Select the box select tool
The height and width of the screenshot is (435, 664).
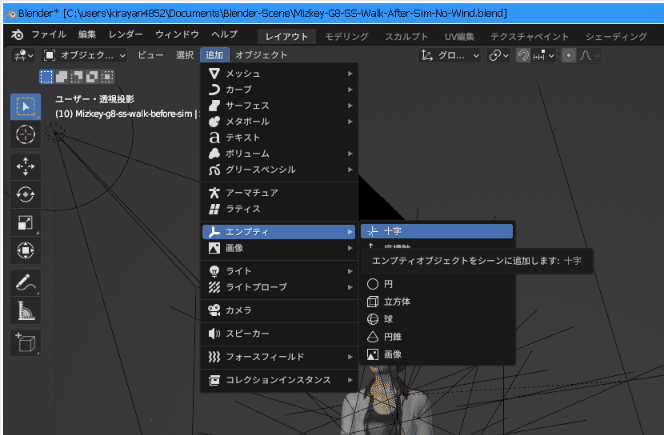[x=25, y=107]
